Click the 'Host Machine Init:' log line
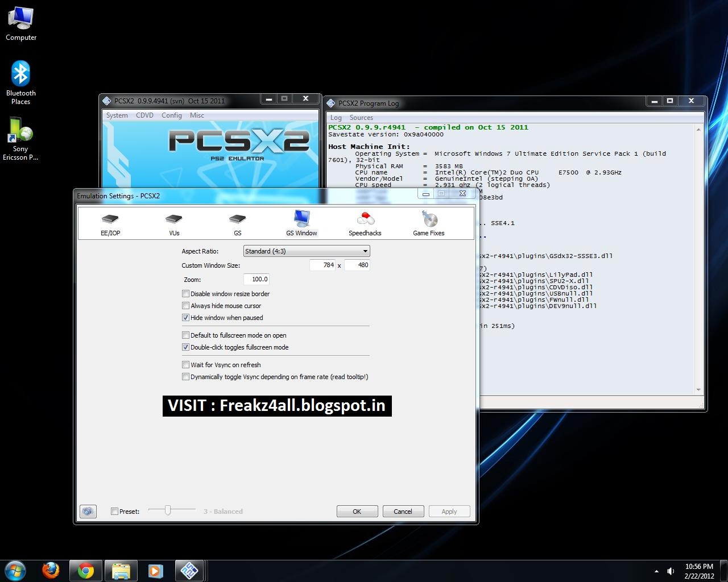 coord(369,147)
